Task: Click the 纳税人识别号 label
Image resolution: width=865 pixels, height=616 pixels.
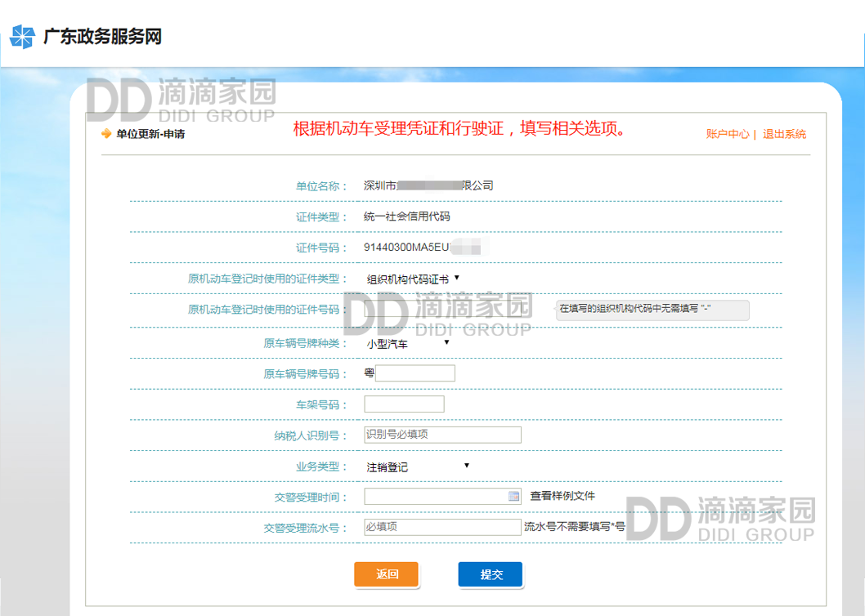Action: pyautogui.click(x=311, y=435)
